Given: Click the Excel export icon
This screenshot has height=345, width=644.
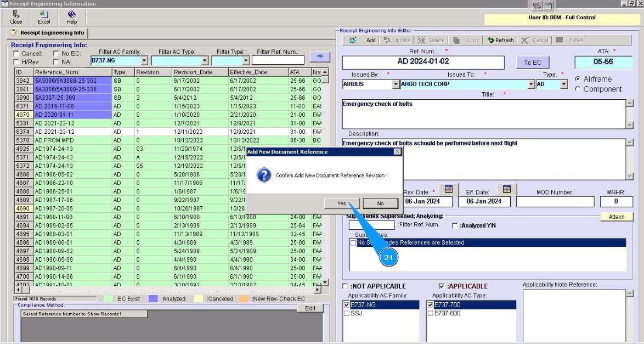Looking at the screenshot, I should [44, 15].
